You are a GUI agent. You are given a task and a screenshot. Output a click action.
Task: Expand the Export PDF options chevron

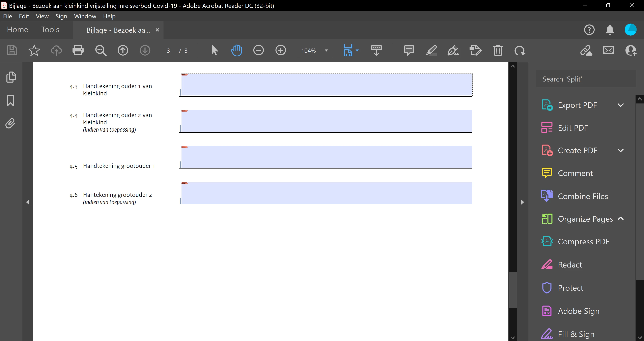coord(620,105)
